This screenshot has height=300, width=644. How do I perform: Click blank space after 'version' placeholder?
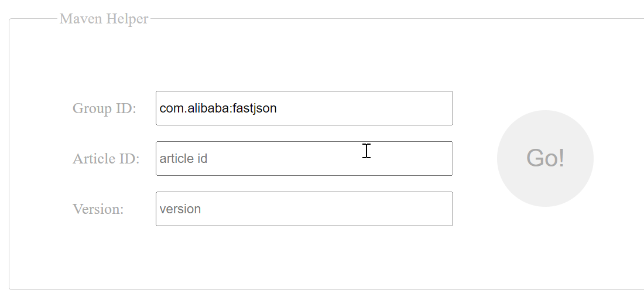coord(327,209)
